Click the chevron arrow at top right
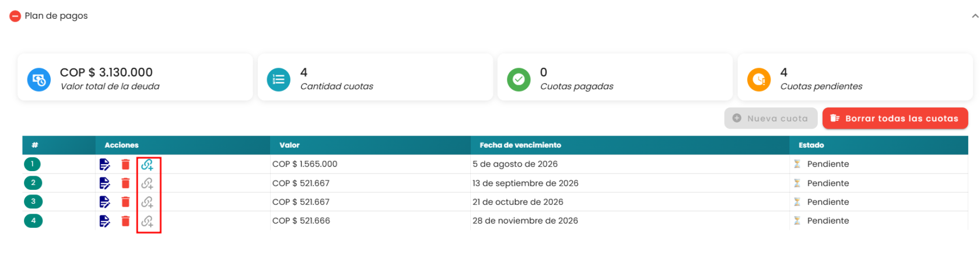Viewport: 980px width, 254px height. [975, 16]
